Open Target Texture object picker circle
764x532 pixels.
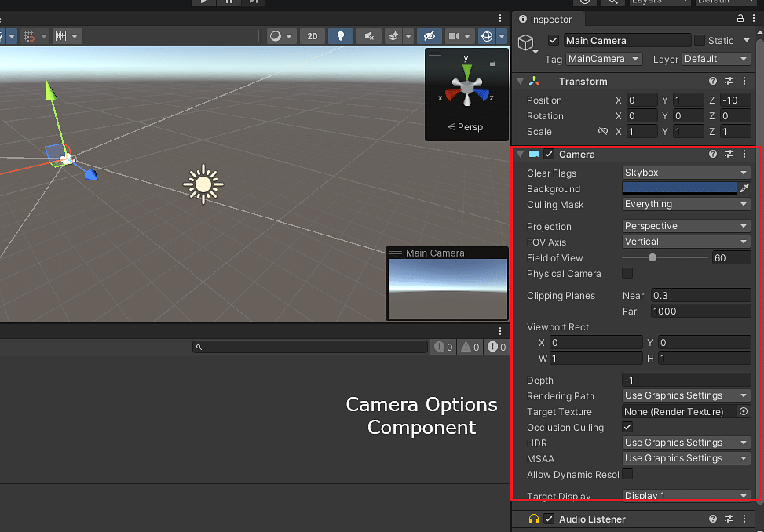(x=744, y=411)
